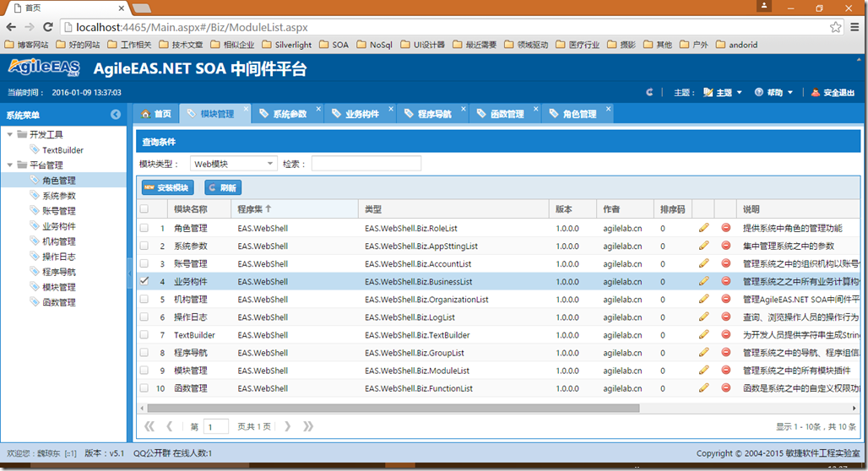Open the 主题 theme dropdown
This screenshot has height=471, width=868.
tap(723, 93)
